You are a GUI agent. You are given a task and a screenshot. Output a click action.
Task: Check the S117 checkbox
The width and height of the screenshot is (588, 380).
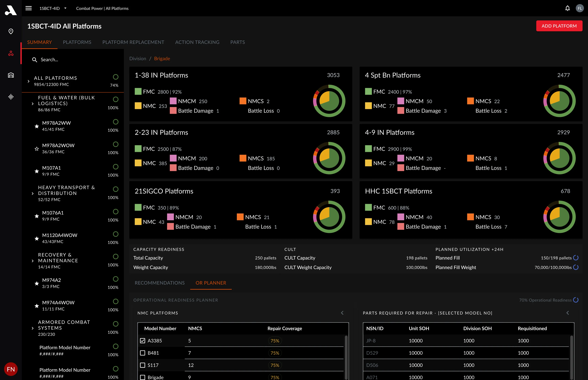[x=143, y=365]
